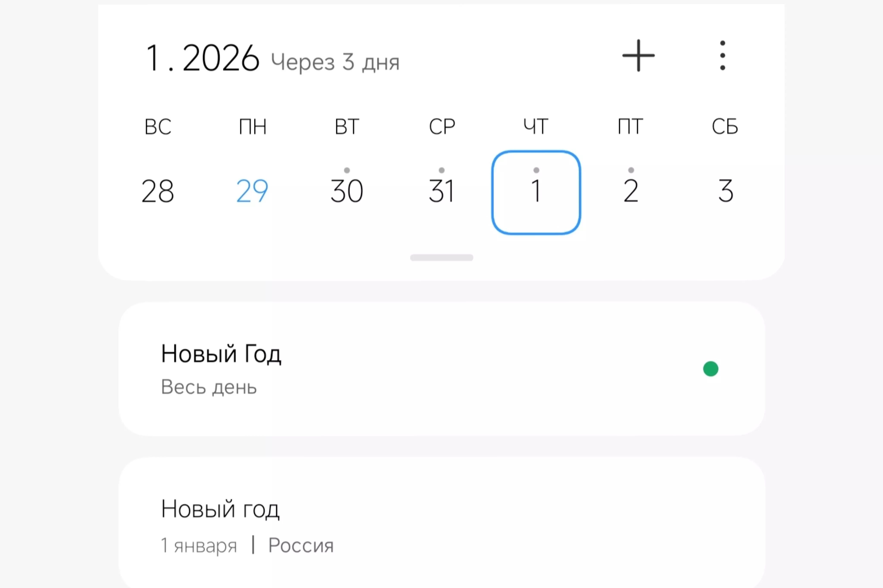Screen dimensions: 883x588
Task: Tap date 31 with event dot
Action: 441,190
